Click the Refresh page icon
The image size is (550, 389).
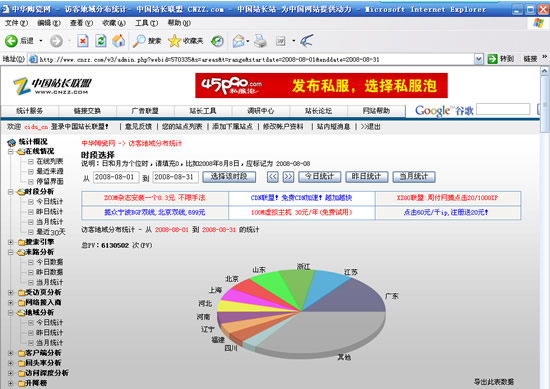tap(101, 41)
